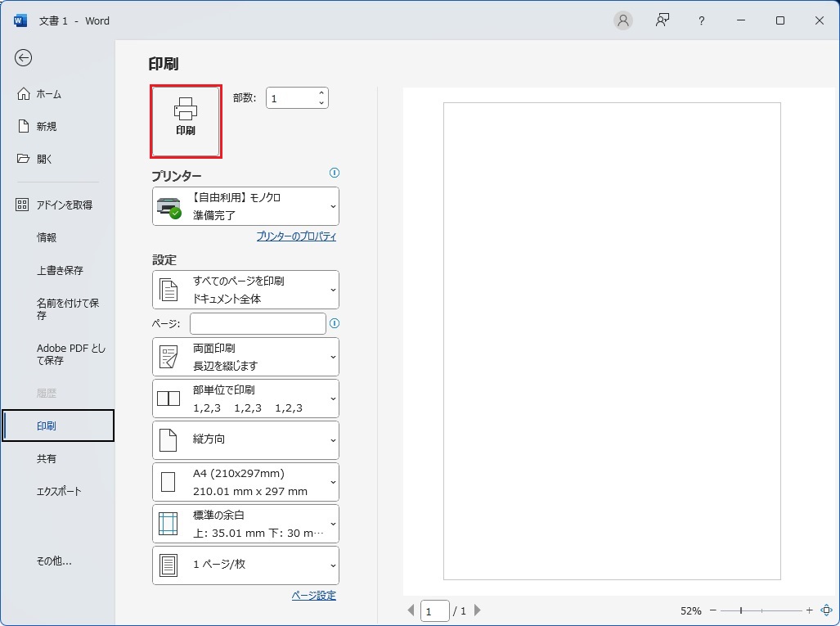Open the A4 paper size dropdown
Viewport: 840px width, 626px height.
click(x=245, y=482)
